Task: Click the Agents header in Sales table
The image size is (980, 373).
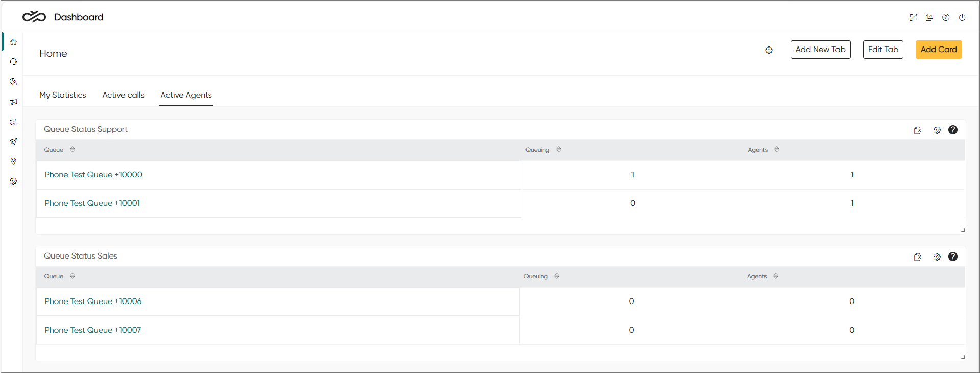Action: (x=757, y=276)
